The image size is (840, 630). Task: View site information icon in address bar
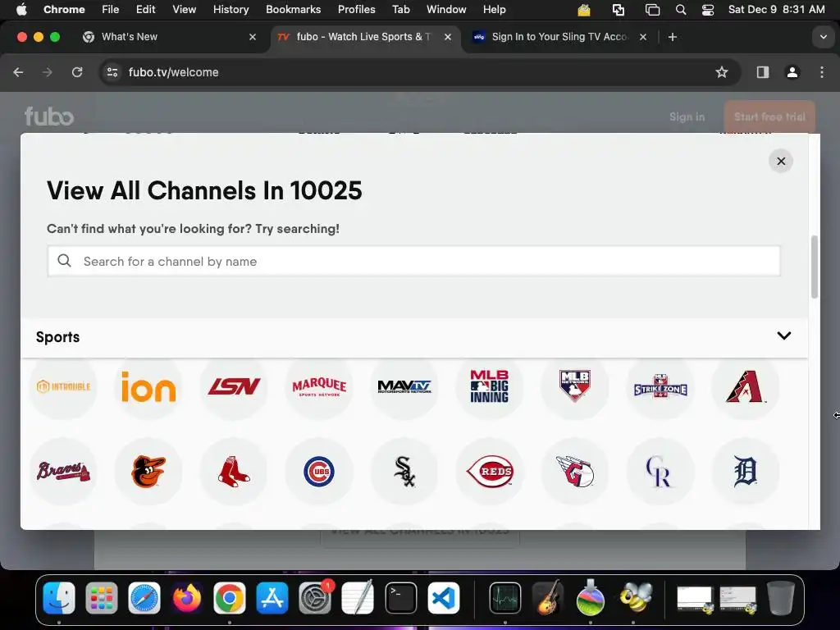tap(112, 72)
